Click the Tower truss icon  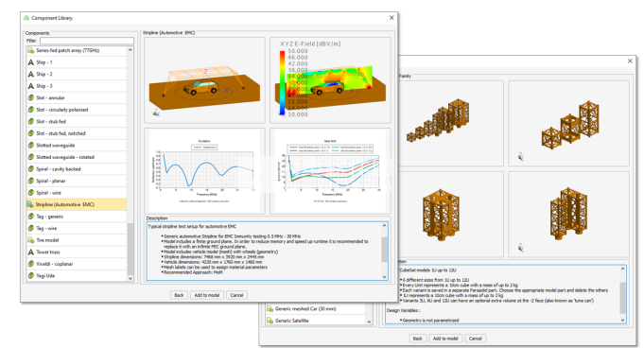pos(31,252)
